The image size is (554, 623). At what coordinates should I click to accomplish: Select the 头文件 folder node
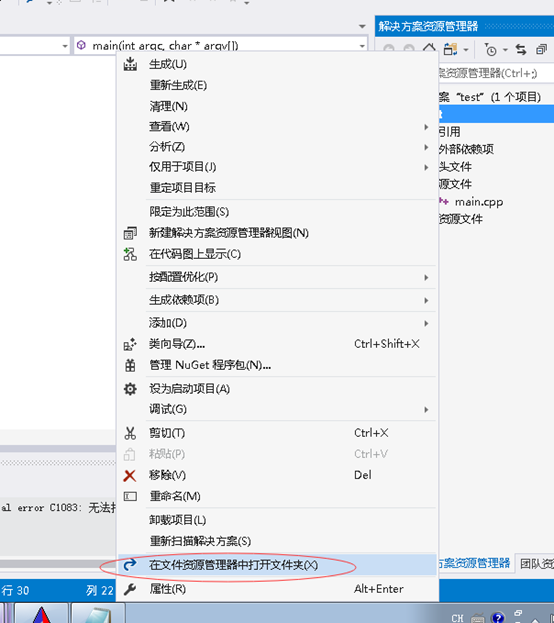point(455,166)
